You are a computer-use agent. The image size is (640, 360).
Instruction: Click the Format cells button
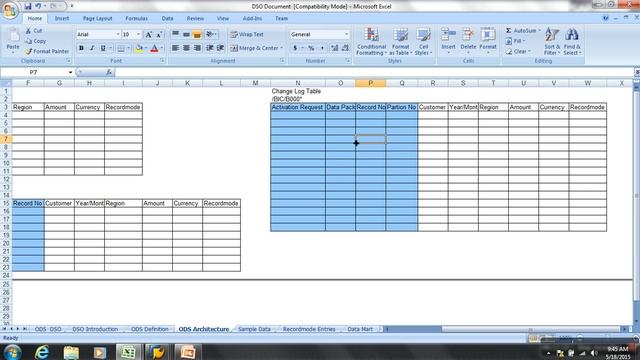click(x=488, y=42)
